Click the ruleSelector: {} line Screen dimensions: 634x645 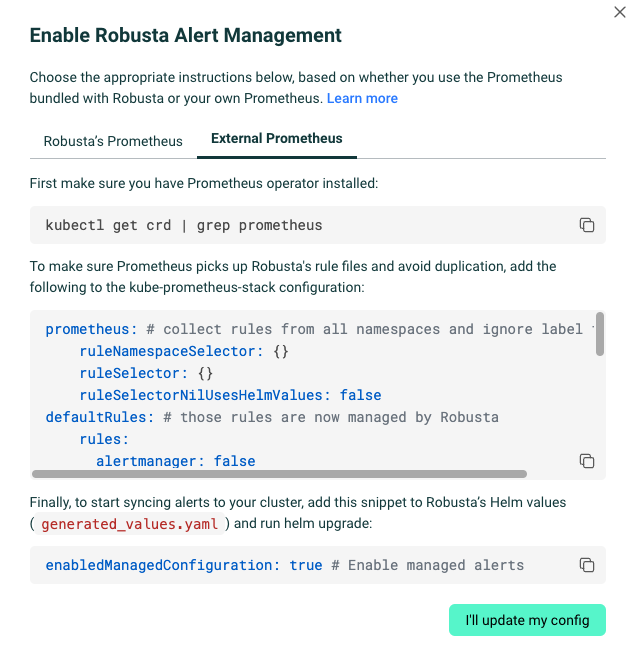(146, 373)
